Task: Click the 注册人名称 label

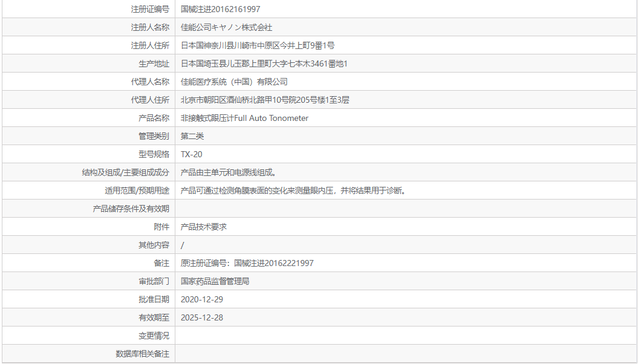Action: 150,27
